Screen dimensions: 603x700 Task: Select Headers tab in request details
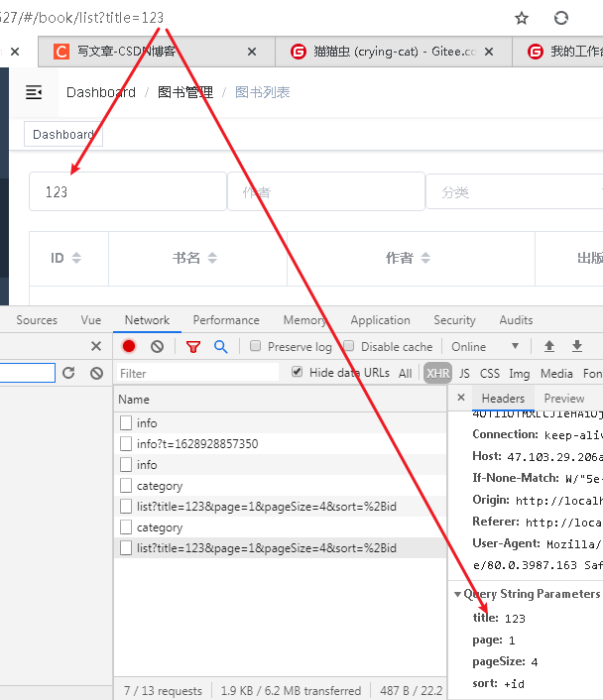point(503,399)
